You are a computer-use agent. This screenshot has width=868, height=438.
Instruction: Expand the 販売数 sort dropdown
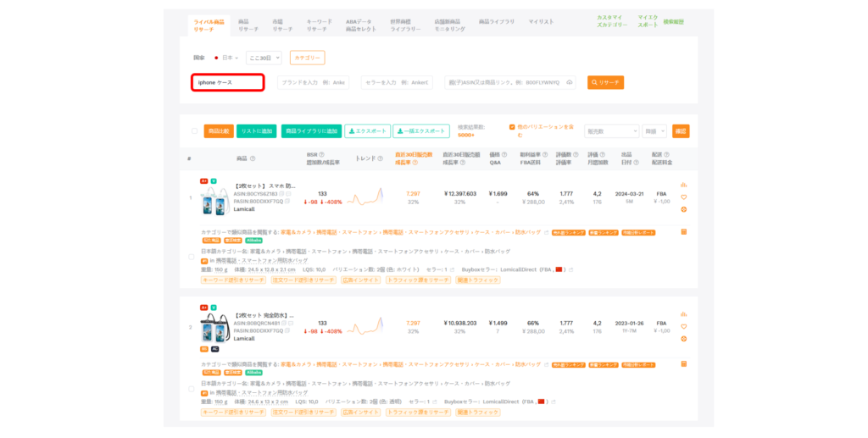pyautogui.click(x=611, y=131)
